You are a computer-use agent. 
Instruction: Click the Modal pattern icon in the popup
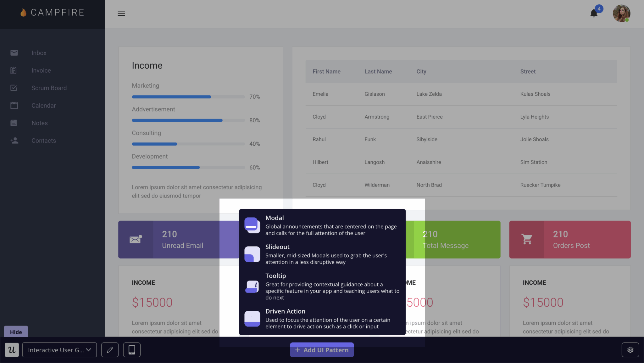point(252,225)
